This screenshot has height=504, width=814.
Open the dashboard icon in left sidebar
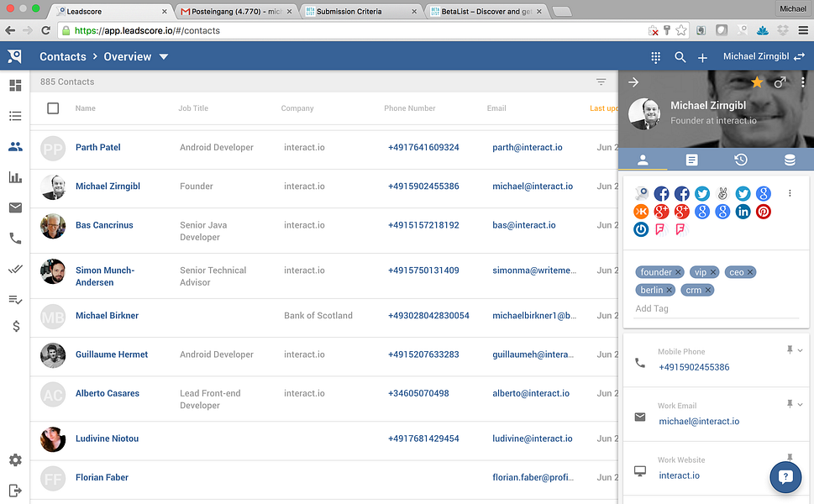coord(16,85)
